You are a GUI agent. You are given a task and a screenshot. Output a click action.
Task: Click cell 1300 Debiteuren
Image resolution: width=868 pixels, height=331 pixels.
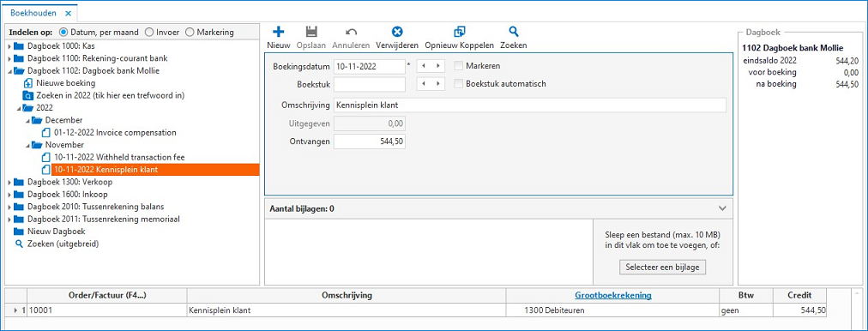(x=612, y=310)
